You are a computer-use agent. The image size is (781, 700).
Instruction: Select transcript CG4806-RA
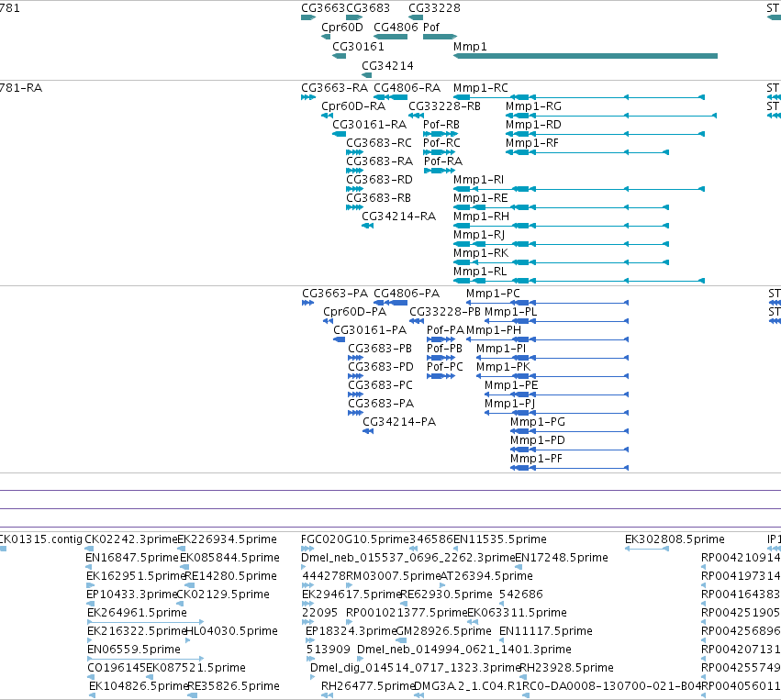[391, 97]
